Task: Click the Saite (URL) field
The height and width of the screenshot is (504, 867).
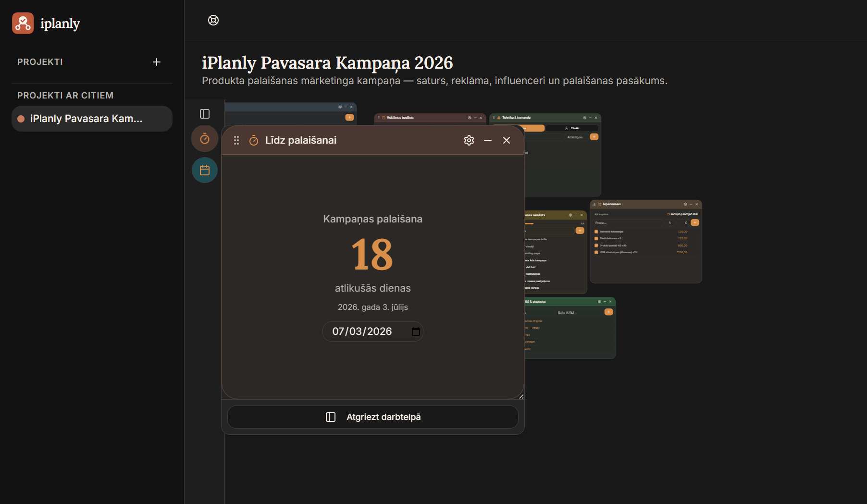Action: [579, 313]
